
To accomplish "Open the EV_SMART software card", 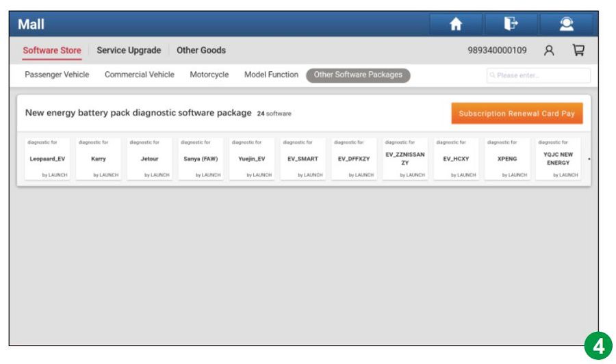I will [x=303, y=159].
